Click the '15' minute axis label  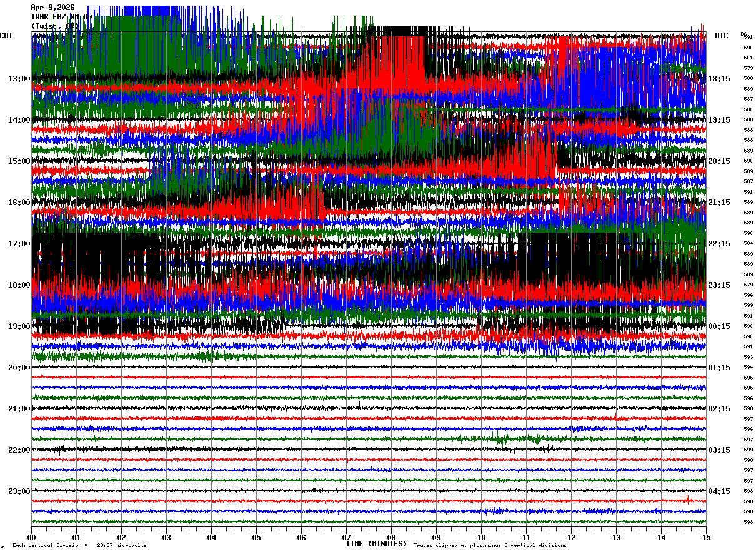[x=706, y=537]
